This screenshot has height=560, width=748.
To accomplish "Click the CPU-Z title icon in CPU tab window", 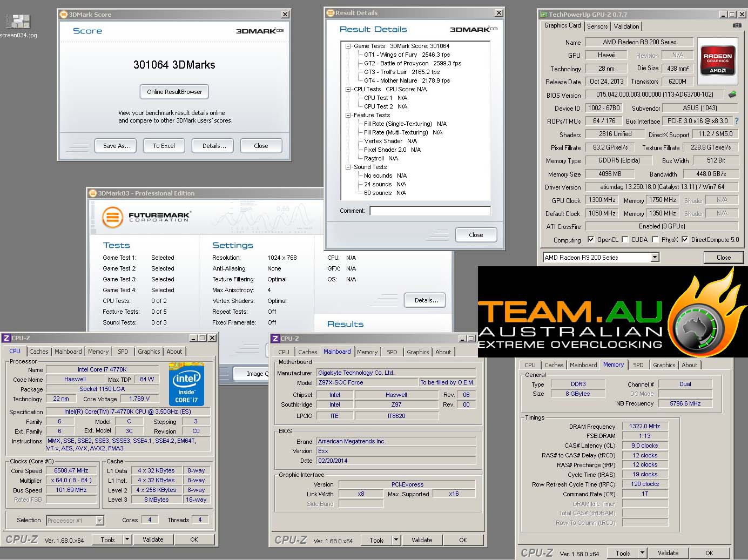I will coord(6,338).
